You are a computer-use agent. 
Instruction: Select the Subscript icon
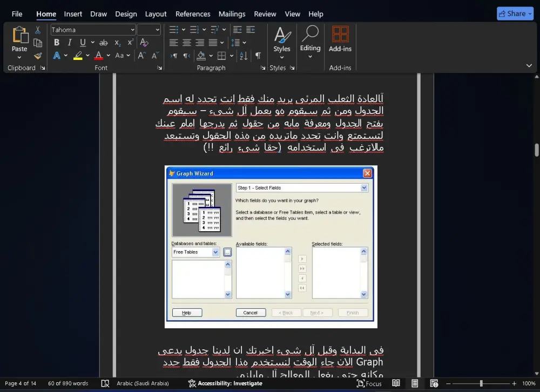click(117, 42)
